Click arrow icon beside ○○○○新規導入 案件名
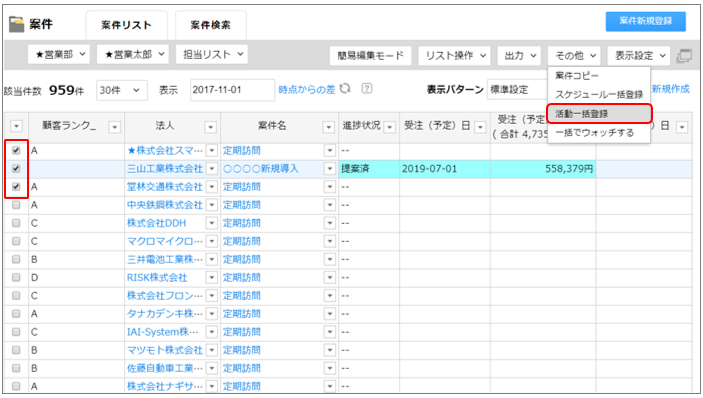Image resolution: width=703 pixels, height=398 pixels. click(330, 169)
